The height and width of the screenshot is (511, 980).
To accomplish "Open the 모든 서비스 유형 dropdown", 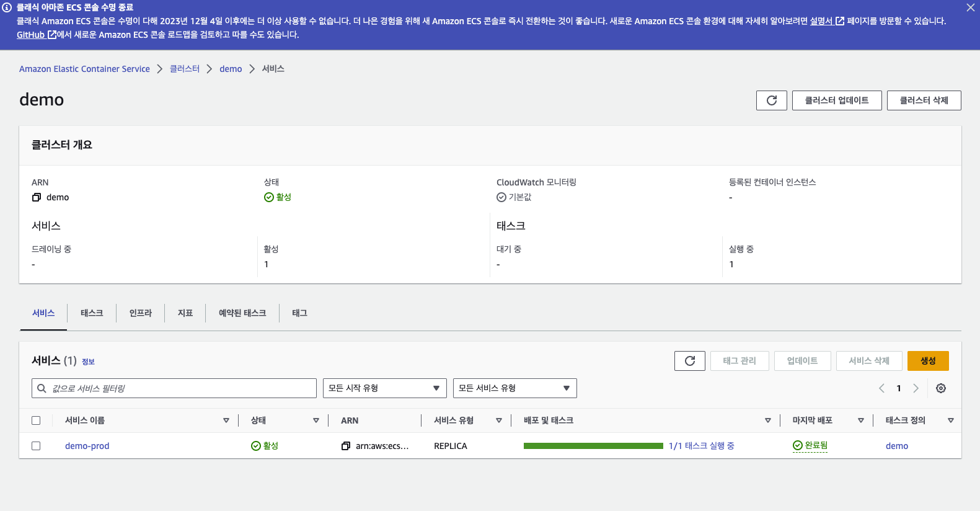I will 515,388.
